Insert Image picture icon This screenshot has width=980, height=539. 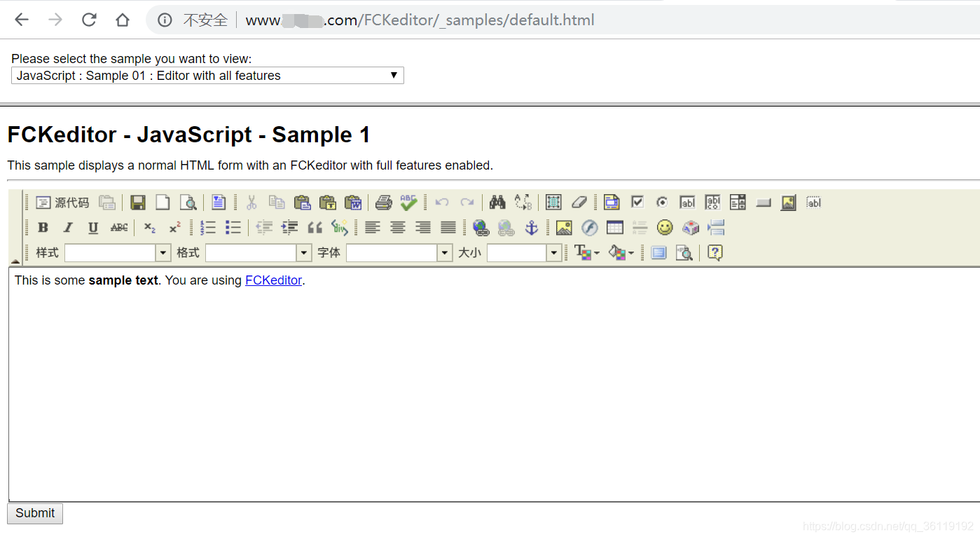click(564, 227)
